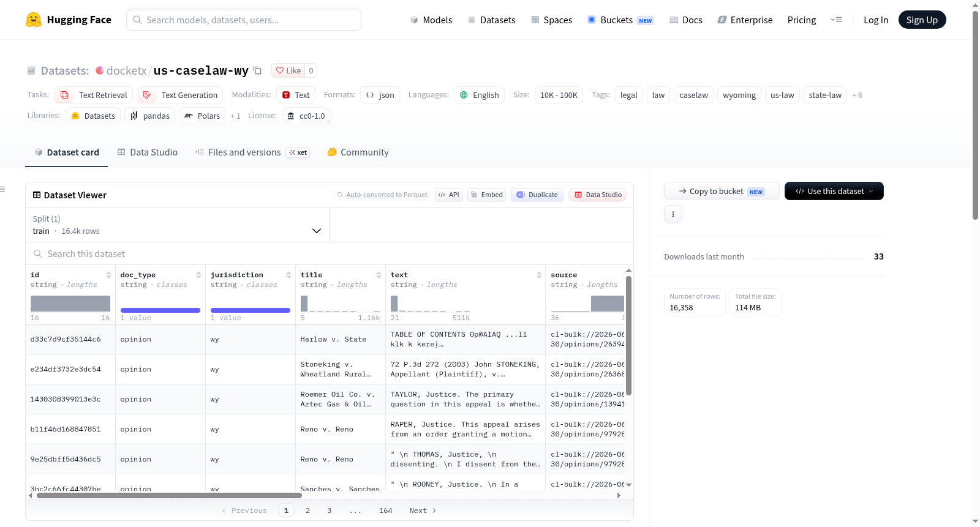Click the page vertical scrollbar
The height and width of the screenshot is (527, 980).
click(x=975, y=115)
